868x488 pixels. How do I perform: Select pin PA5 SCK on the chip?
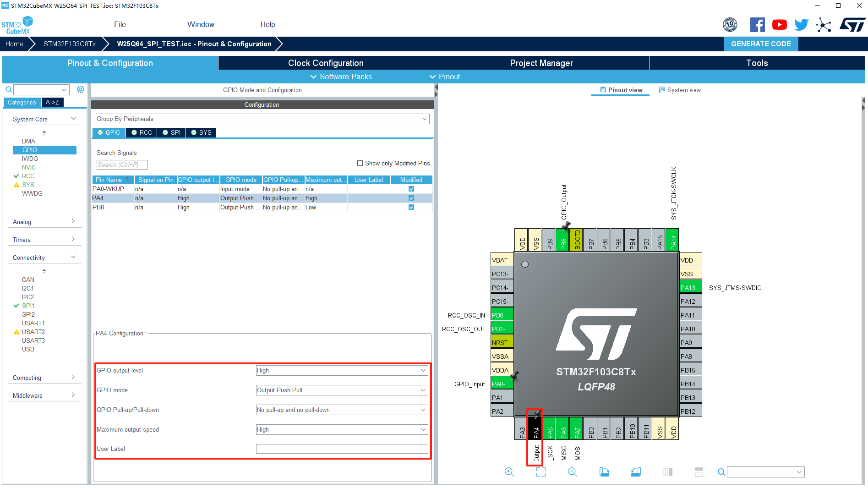click(549, 428)
